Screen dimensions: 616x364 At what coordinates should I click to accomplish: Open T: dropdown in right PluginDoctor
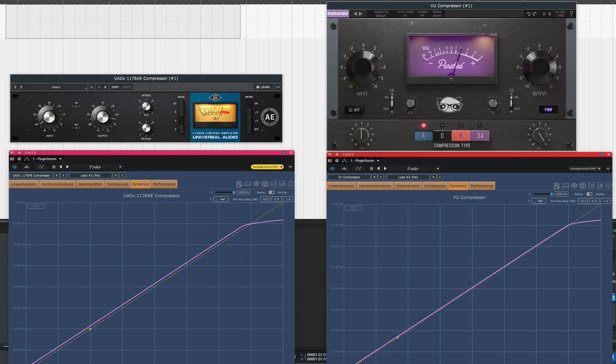539,201
